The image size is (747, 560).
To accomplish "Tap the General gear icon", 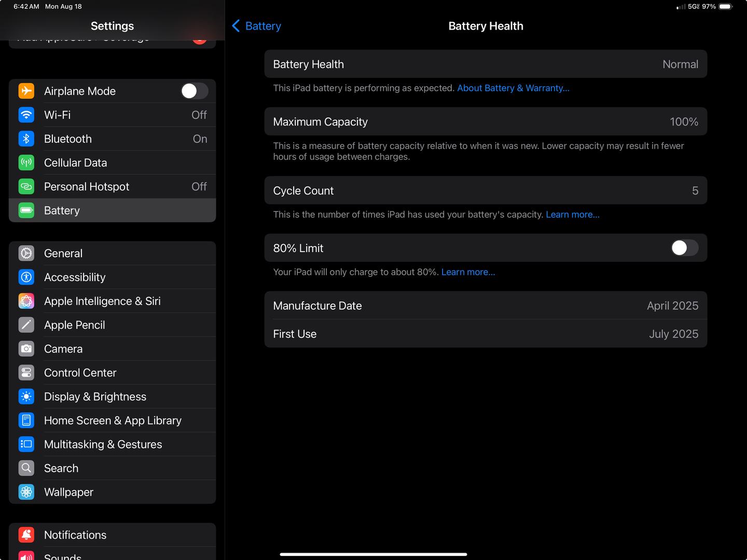I will (x=26, y=253).
